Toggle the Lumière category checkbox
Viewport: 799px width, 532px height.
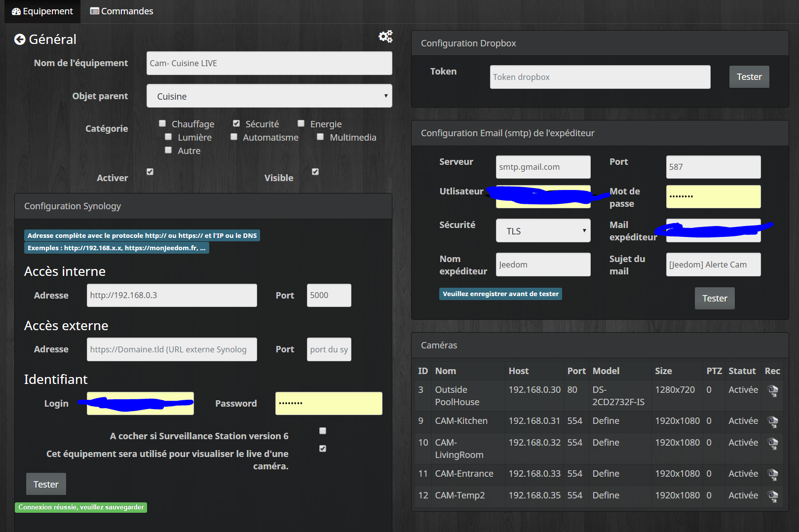coord(168,137)
